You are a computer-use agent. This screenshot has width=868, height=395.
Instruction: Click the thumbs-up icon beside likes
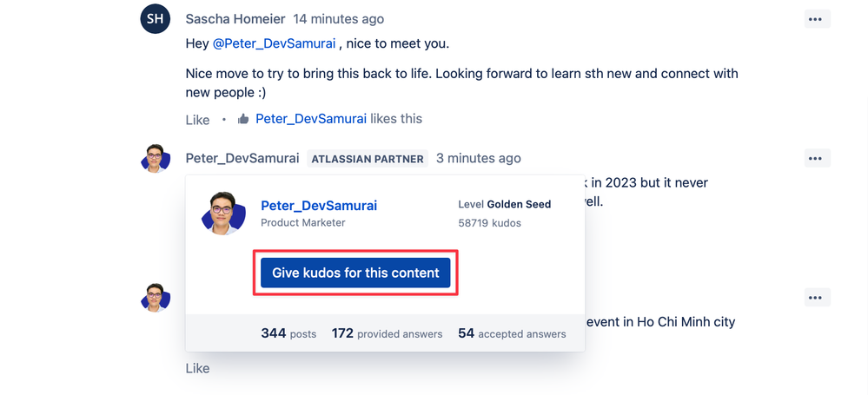coord(243,119)
